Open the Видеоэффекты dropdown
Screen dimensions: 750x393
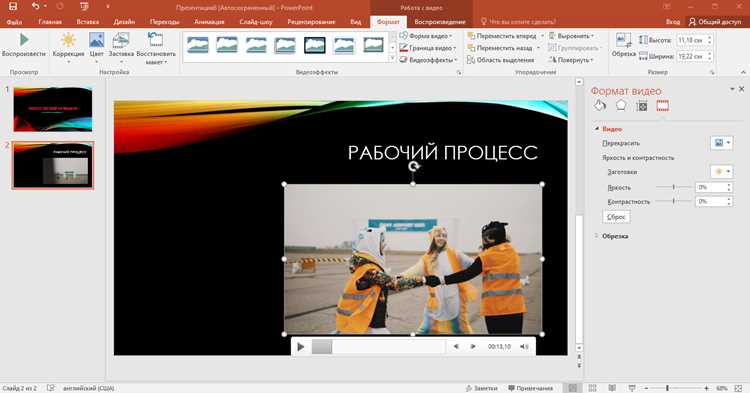click(x=428, y=60)
